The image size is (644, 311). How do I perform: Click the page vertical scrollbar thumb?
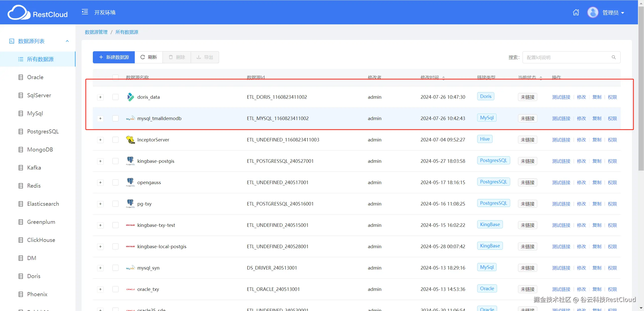click(x=641, y=88)
